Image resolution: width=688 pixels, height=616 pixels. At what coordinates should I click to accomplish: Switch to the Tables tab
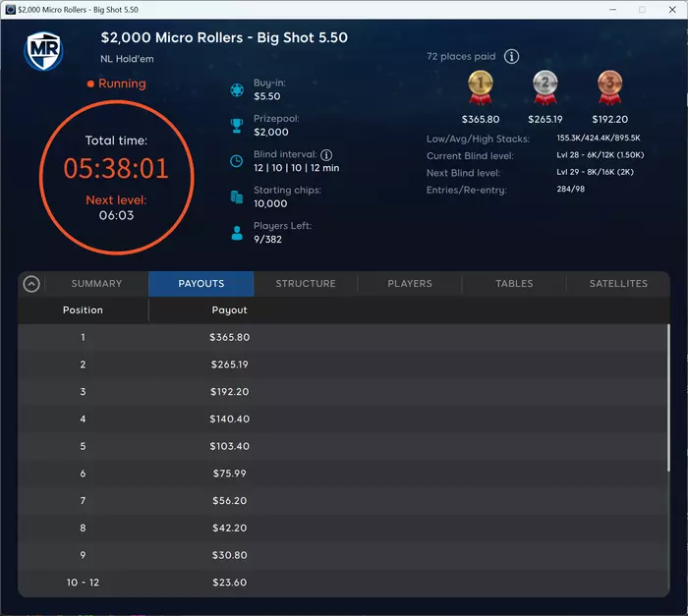(514, 284)
